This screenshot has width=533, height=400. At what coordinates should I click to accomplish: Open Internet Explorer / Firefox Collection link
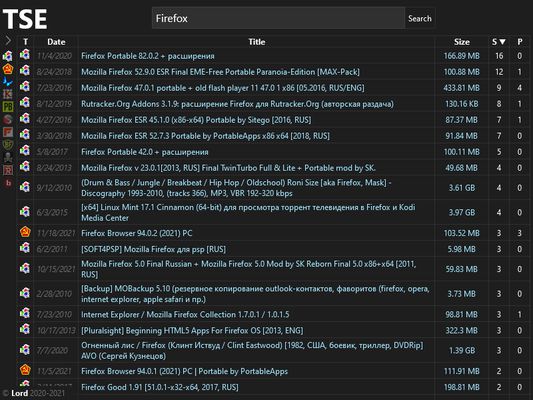coord(185,314)
